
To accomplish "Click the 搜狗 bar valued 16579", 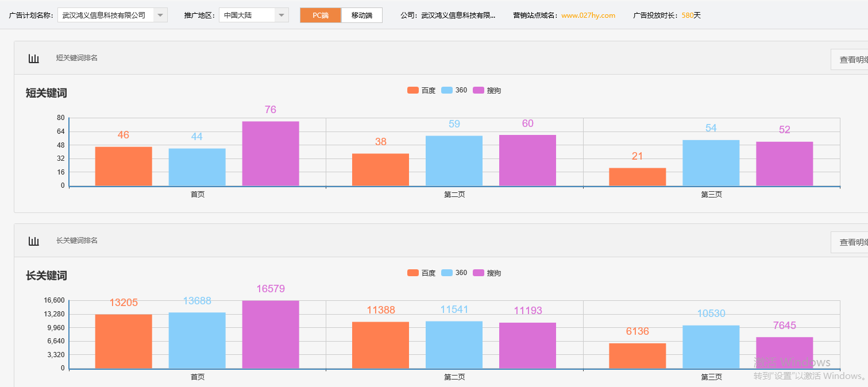I will (270, 333).
